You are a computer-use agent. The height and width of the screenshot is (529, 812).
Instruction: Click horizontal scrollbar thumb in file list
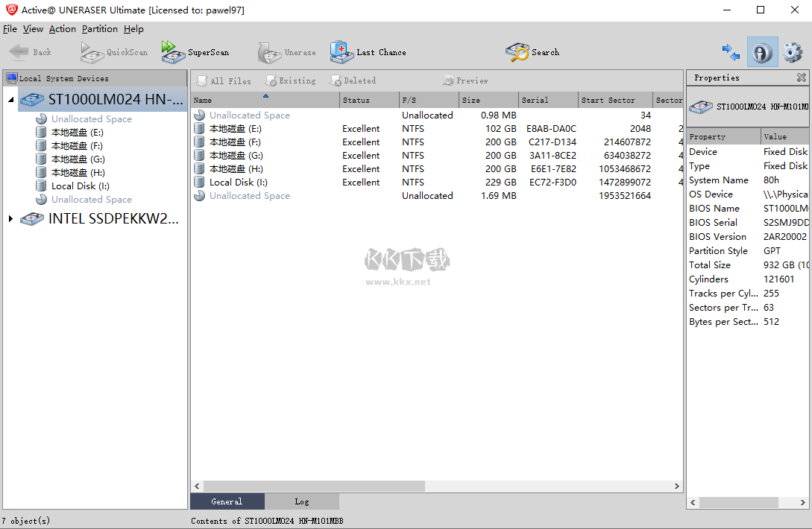pos(314,486)
